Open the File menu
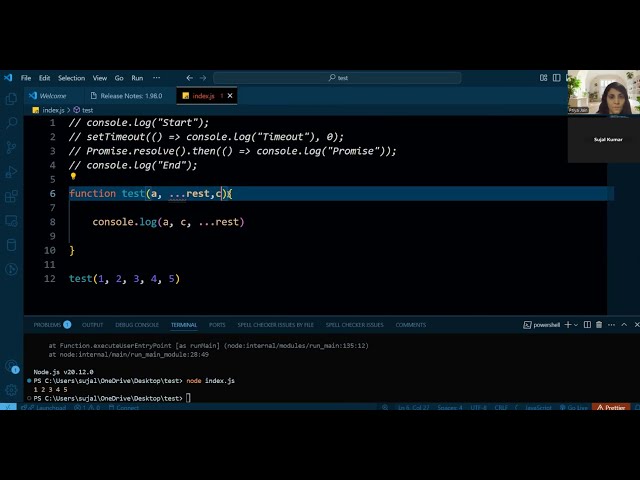The image size is (640, 480). click(x=26, y=78)
